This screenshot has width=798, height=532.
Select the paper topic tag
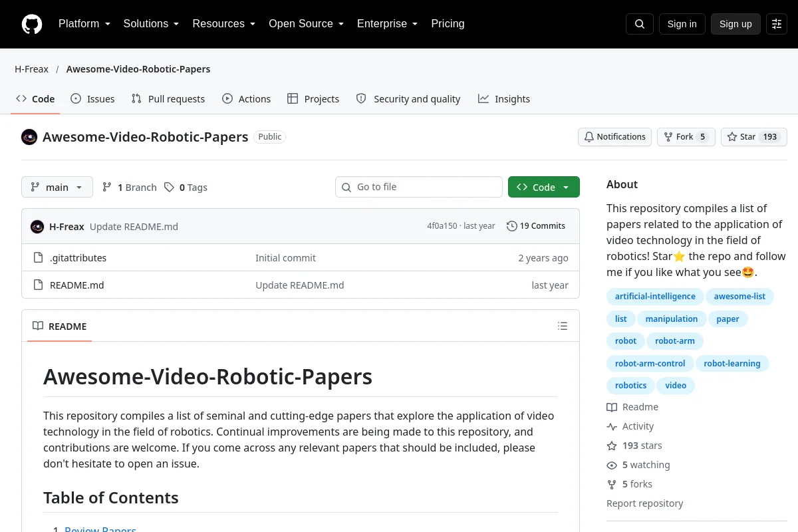728,319
